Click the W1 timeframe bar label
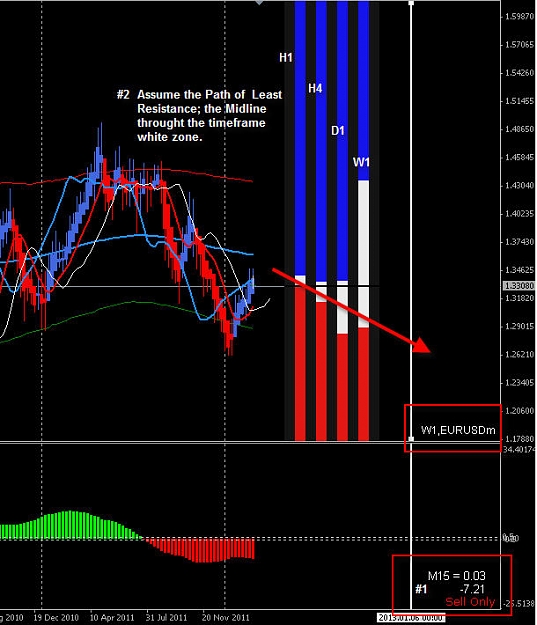The width and height of the screenshot is (537, 625). (361, 162)
